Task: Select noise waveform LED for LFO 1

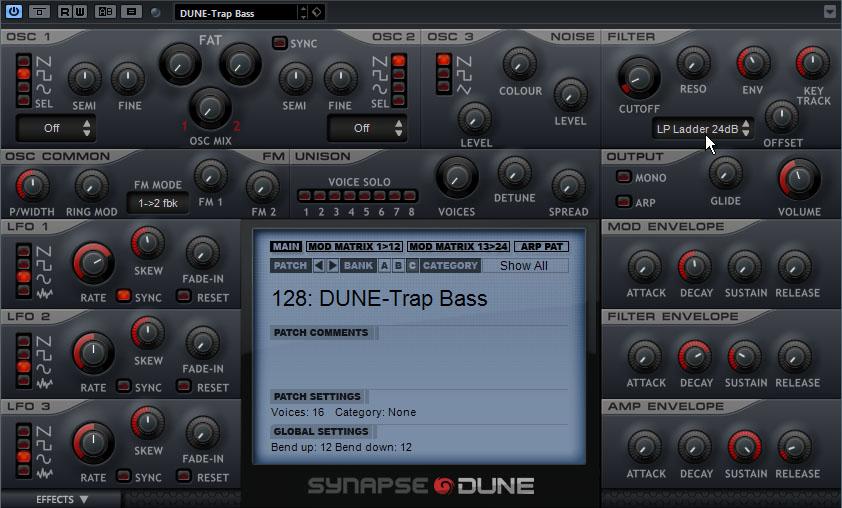Action: [23, 291]
